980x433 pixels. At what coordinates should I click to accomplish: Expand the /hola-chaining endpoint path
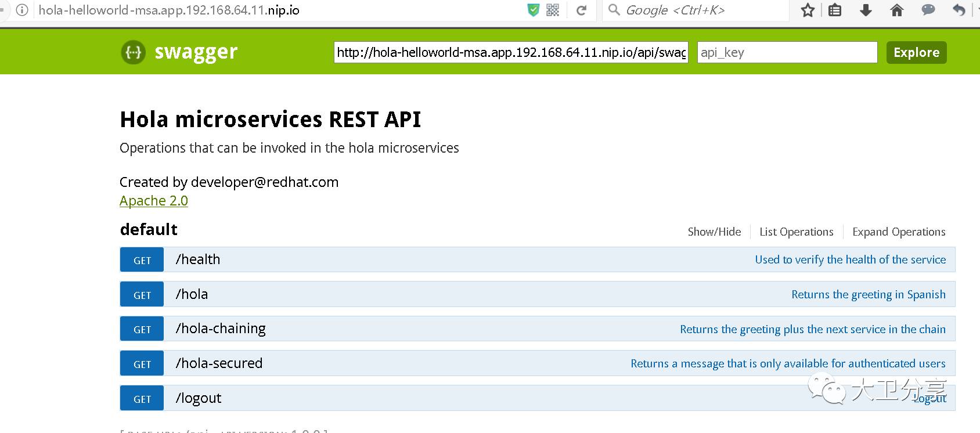[x=221, y=329]
